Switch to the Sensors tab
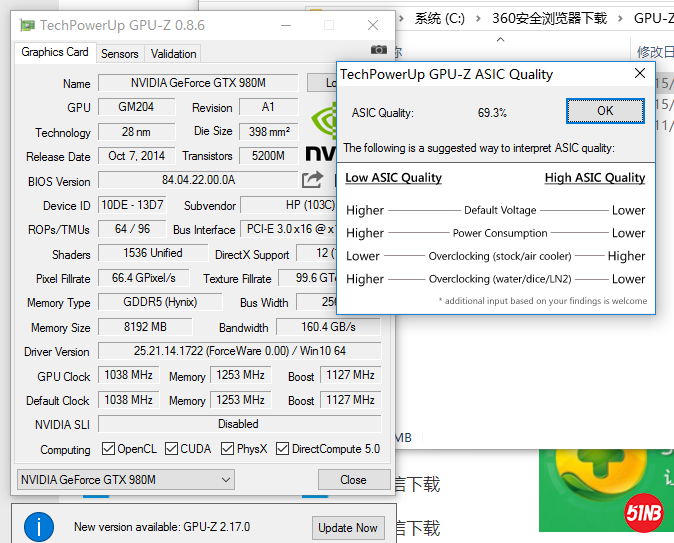 coord(119,54)
